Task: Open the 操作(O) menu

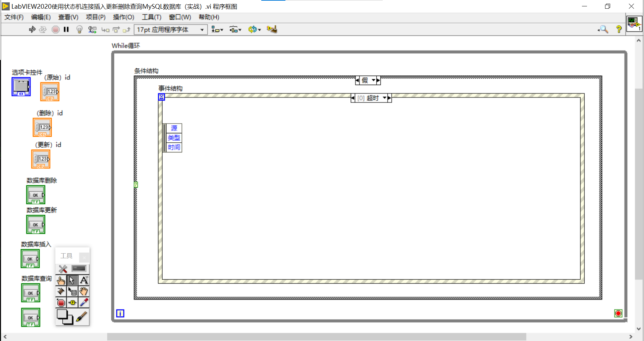Action: pyautogui.click(x=123, y=17)
